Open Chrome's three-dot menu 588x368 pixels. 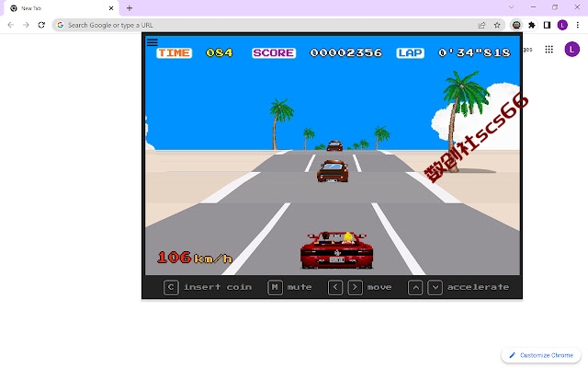(578, 25)
